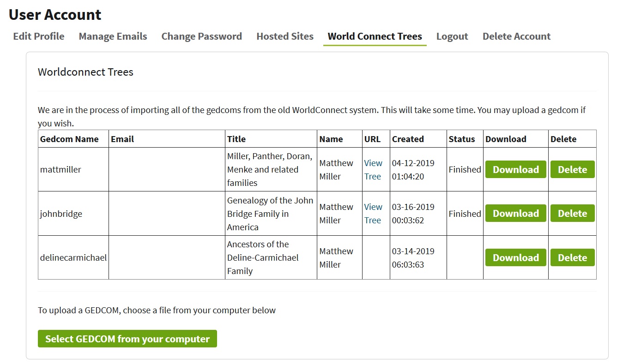The image size is (623, 364).
Task: Click the User Account page title
Action: [x=54, y=14]
